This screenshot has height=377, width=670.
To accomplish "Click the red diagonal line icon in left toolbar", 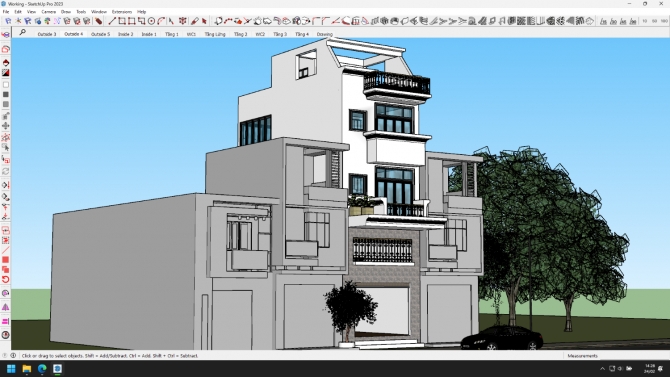I will 6,250.
